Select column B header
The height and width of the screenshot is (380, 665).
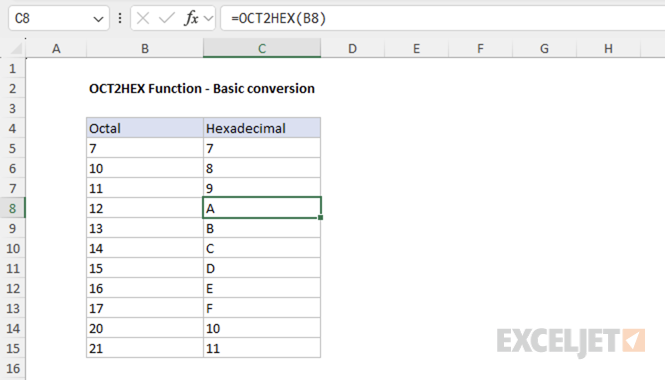tap(145, 48)
